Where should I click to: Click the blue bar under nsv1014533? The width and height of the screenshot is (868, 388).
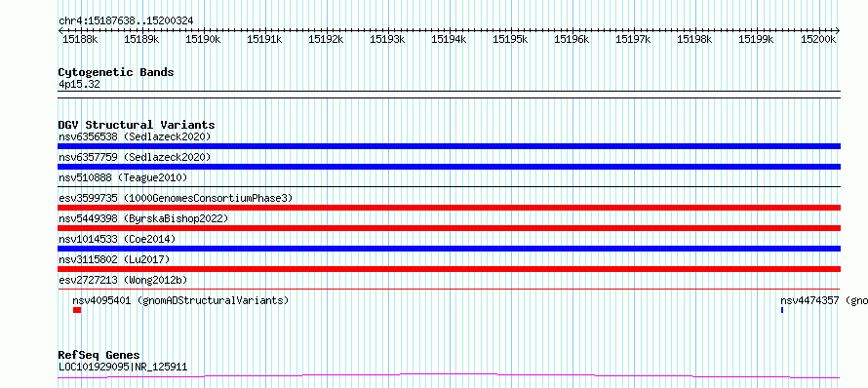[x=449, y=249]
